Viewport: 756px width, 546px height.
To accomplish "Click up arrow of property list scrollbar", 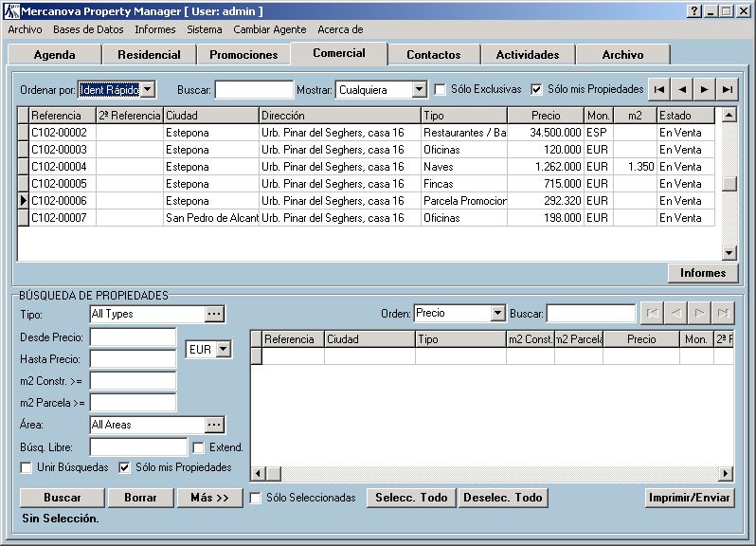I will [x=729, y=115].
